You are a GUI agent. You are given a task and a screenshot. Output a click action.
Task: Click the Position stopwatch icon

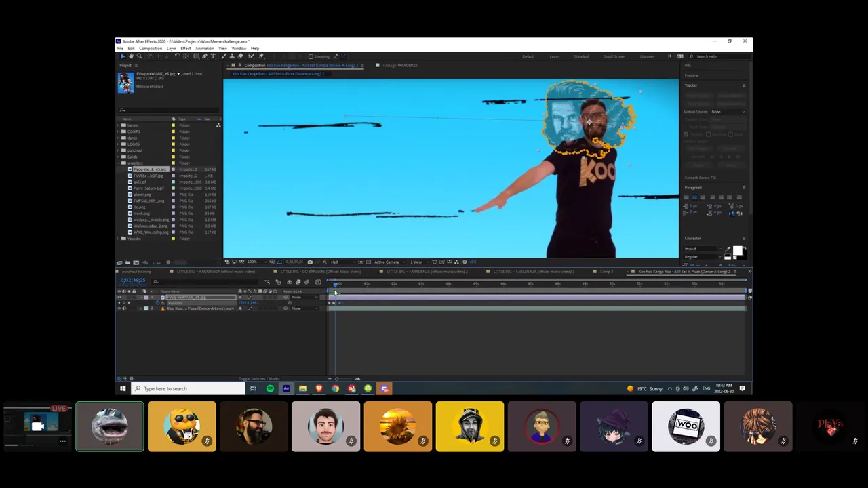pyautogui.click(x=157, y=303)
